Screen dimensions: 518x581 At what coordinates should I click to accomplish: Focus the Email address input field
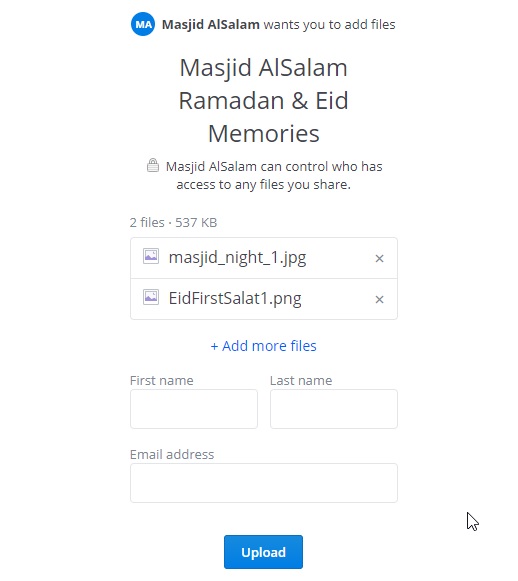click(x=264, y=483)
